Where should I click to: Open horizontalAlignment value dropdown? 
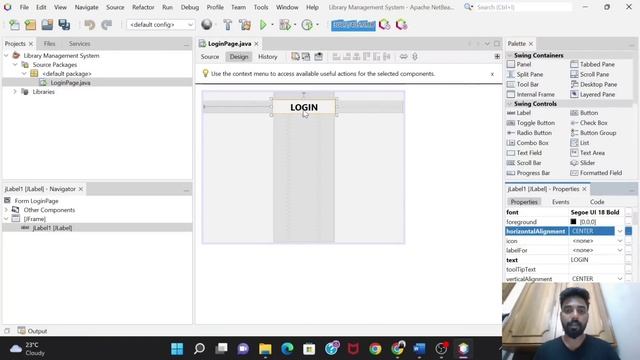click(x=620, y=231)
